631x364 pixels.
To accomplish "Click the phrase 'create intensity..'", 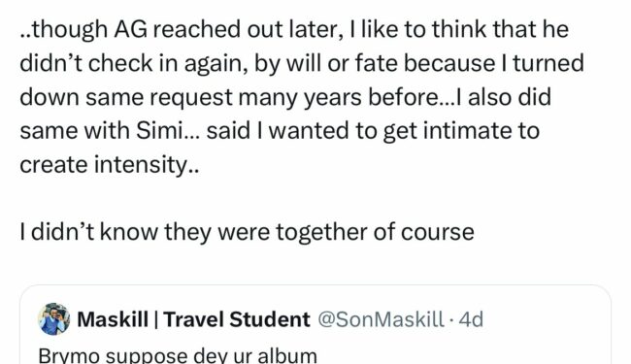I will click(110, 165).
